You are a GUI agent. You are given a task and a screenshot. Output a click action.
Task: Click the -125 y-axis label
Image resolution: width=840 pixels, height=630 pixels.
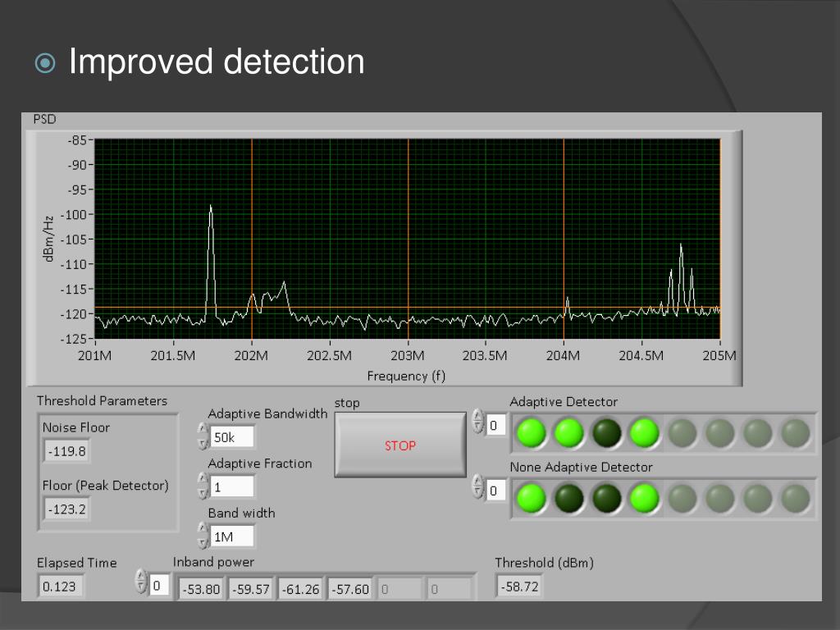[x=73, y=339]
